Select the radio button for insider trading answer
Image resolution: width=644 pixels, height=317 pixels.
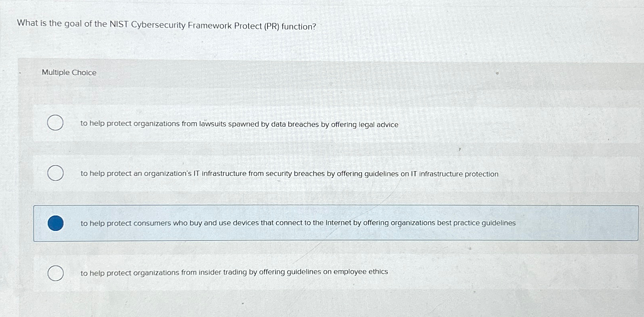tap(55, 273)
